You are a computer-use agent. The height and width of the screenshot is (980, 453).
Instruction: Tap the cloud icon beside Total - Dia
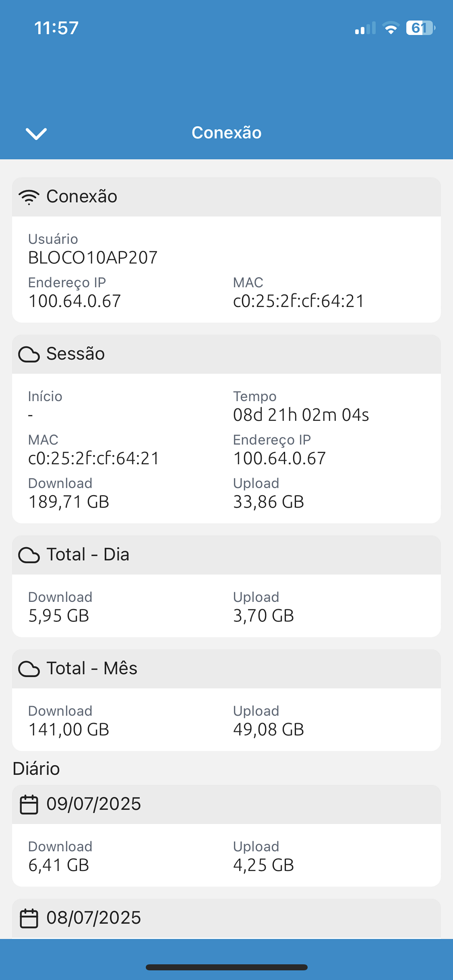point(29,555)
